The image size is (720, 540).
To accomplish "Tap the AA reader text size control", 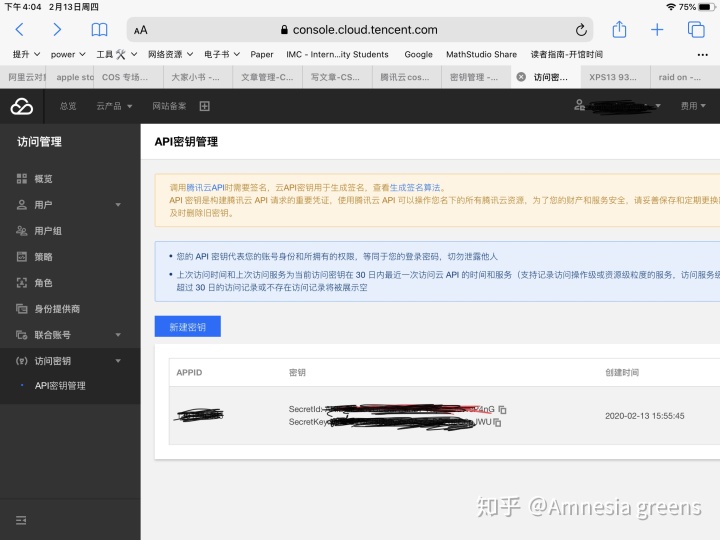I will (141, 30).
